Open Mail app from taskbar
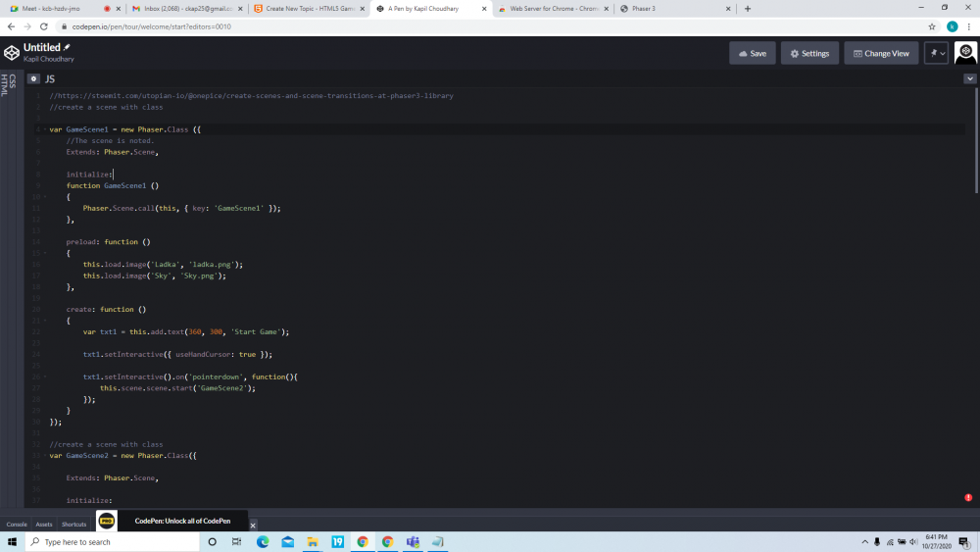 [x=287, y=541]
